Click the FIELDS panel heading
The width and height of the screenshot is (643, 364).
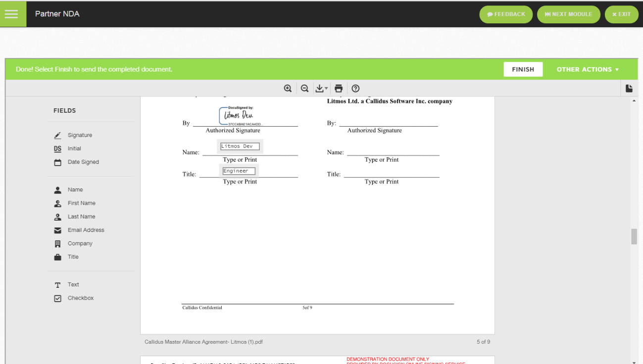coord(64,111)
